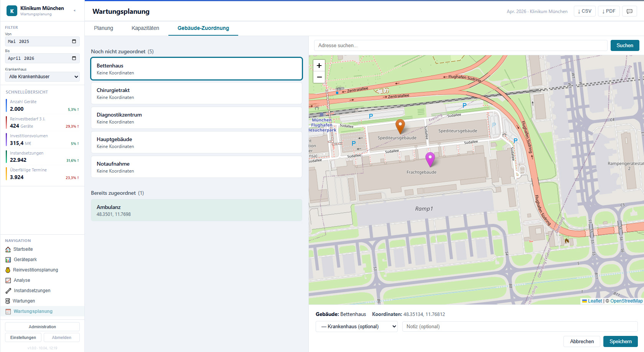Screen dimensions: 644x352
Task: Download the CSV export
Action: point(585,11)
